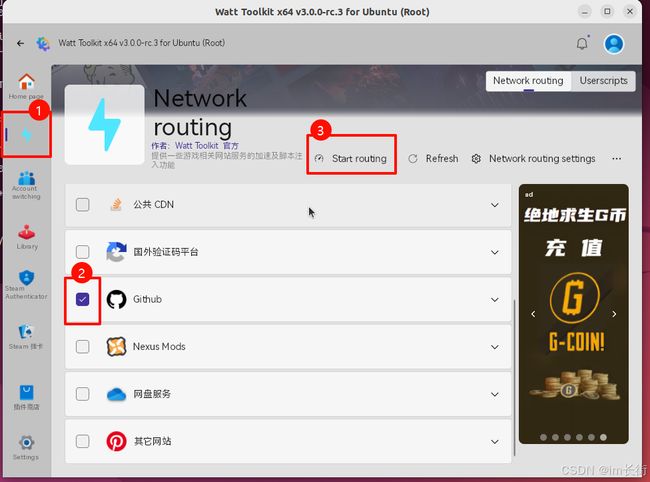Screen dimensions: 650x482
Task: Open the Steam cards sidebar item
Action: [26, 337]
